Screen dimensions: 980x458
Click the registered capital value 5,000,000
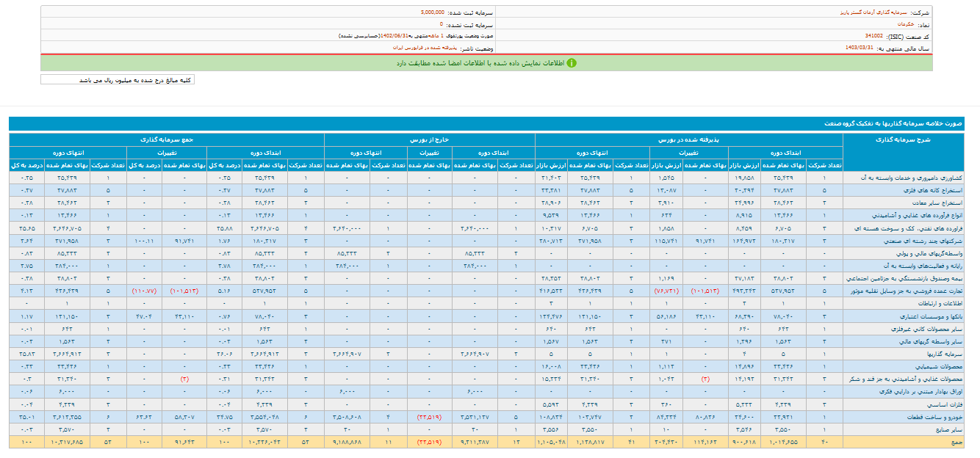pos(433,12)
